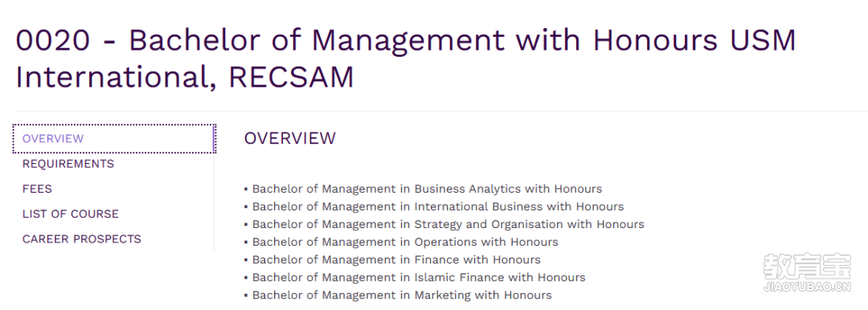Select the FEES tab in sidebar

pos(37,189)
